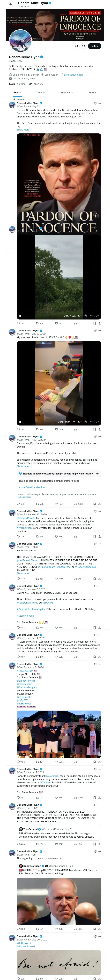Viewport: 110px width, 980px height.
Task: Click the back arrow beside General Mike Flynn header
Action: pos(10,4)
